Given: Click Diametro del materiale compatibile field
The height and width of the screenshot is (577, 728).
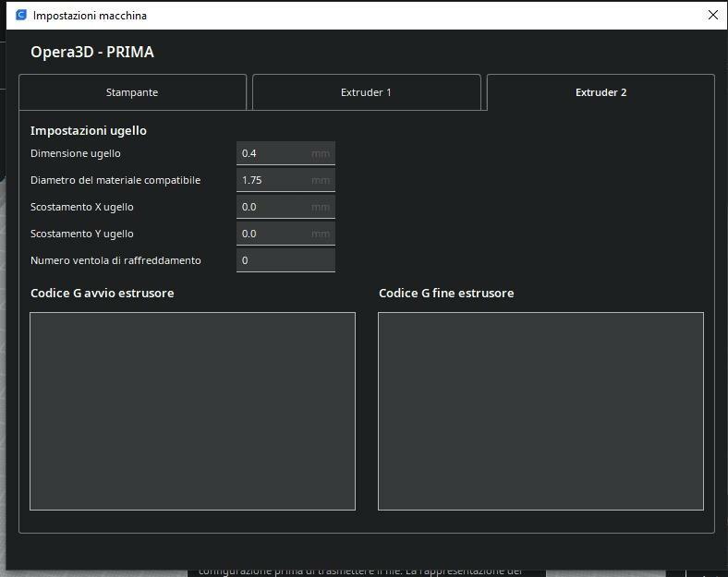Looking at the screenshot, I should [x=285, y=180].
